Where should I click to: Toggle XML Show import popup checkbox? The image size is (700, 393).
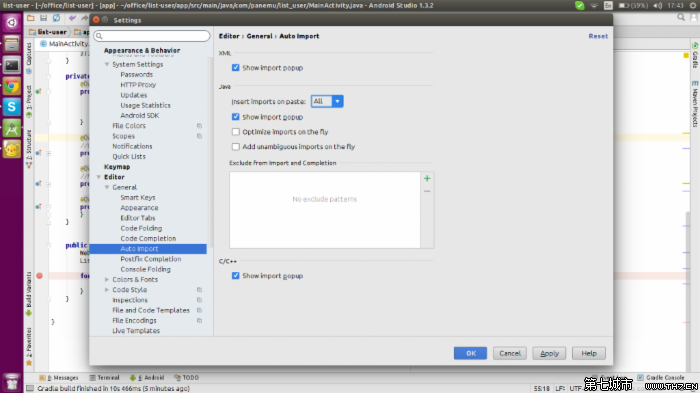point(235,68)
